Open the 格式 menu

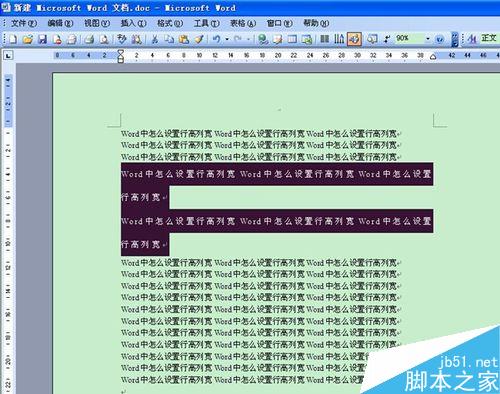[170, 23]
